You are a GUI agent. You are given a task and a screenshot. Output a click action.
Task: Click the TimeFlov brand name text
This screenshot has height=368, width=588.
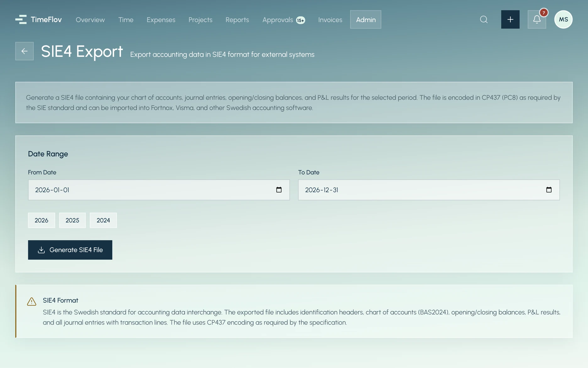tap(46, 20)
